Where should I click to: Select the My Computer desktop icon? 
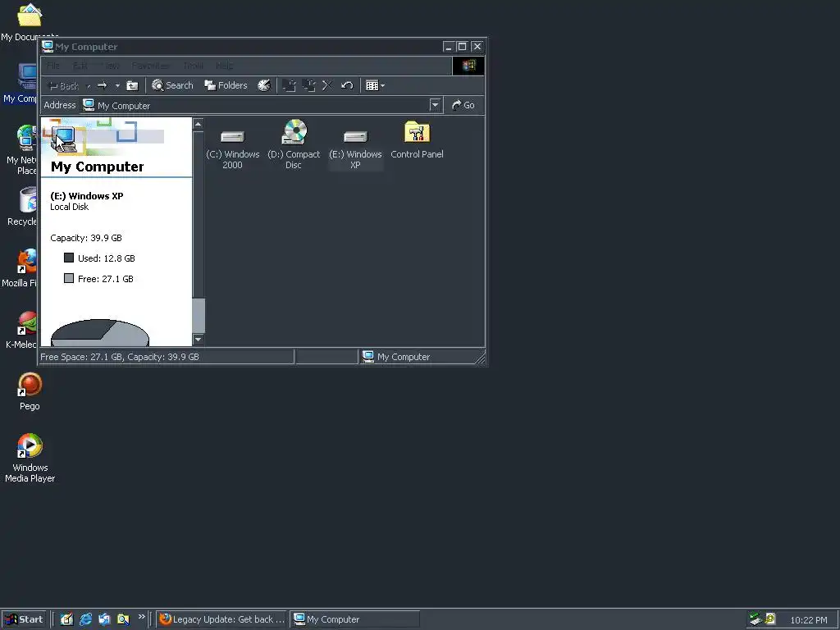point(21,84)
